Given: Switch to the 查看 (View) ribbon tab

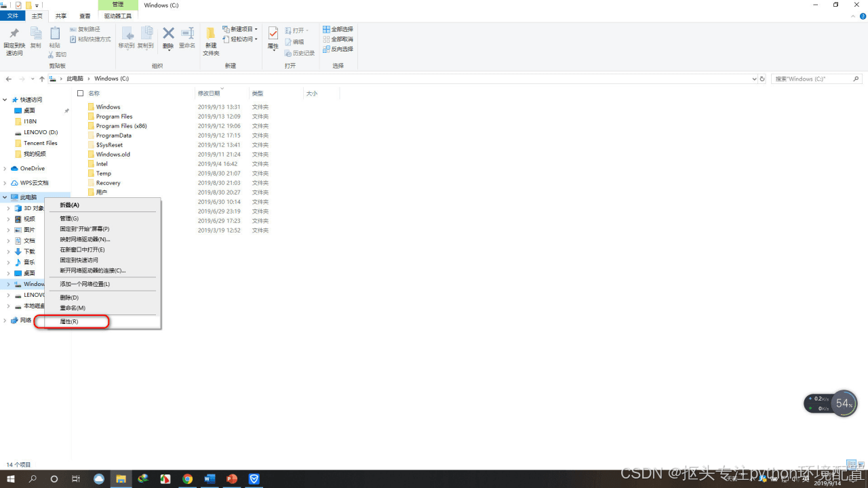Looking at the screenshot, I should click(x=85, y=16).
